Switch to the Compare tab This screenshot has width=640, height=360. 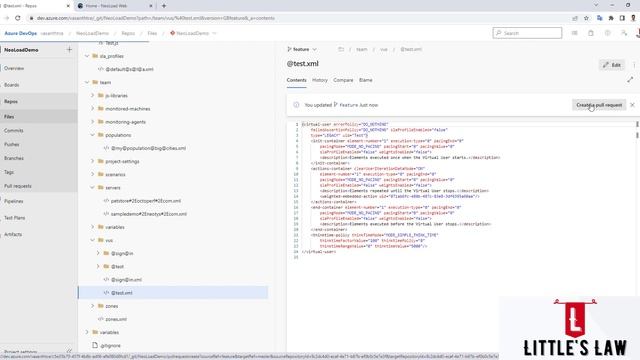[x=343, y=80]
